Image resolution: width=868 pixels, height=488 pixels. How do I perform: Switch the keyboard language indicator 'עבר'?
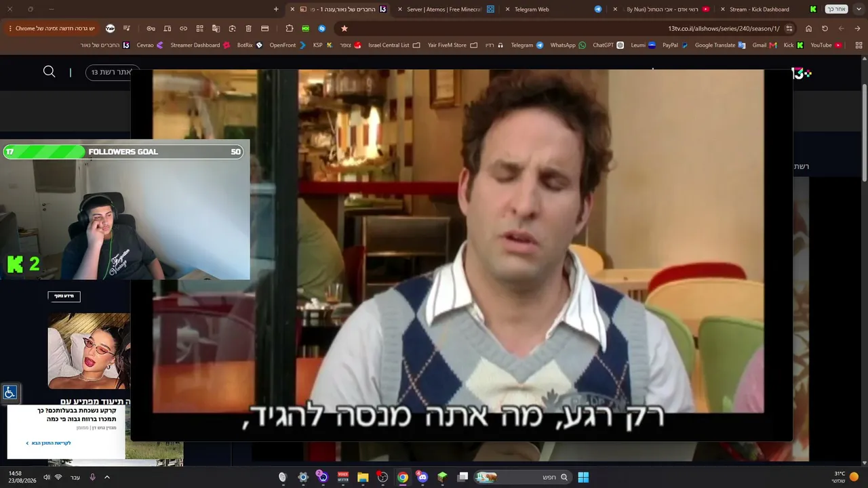[x=75, y=477]
